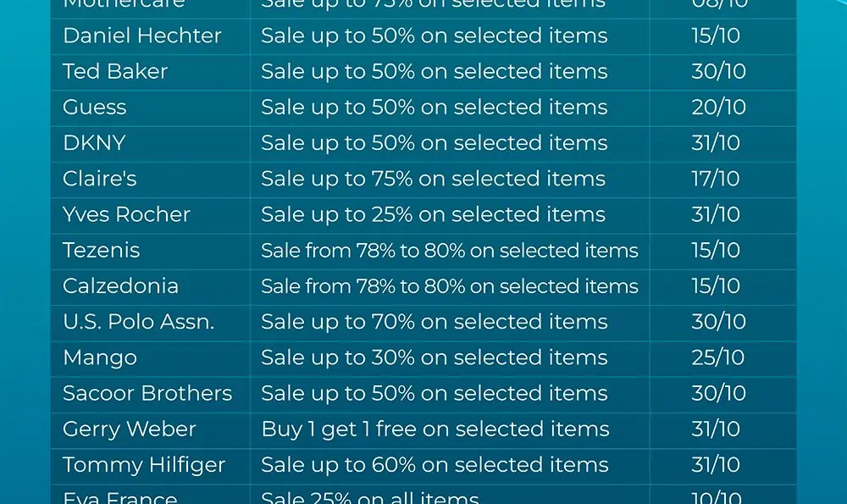The height and width of the screenshot is (504, 847).
Task: Select the DKNY brand name
Action: [x=94, y=142]
